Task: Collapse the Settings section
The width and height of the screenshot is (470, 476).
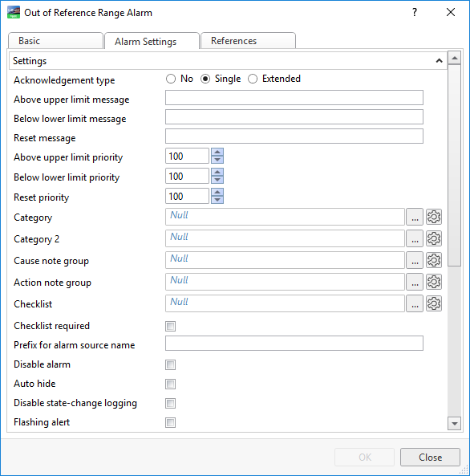Action: pos(439,61)
